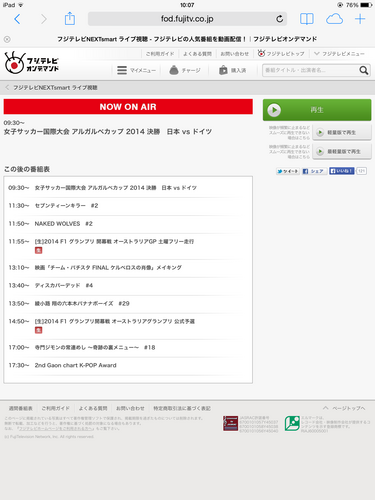
Task: Open iCloud tabs cloud icon
Action: point(334,19)
